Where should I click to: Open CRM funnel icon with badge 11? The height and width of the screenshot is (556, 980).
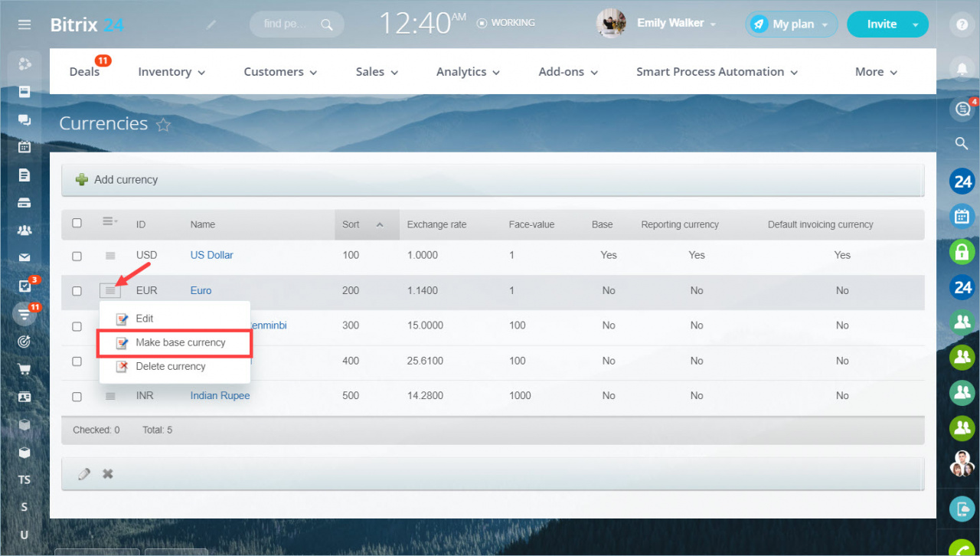tap(25, 313)
